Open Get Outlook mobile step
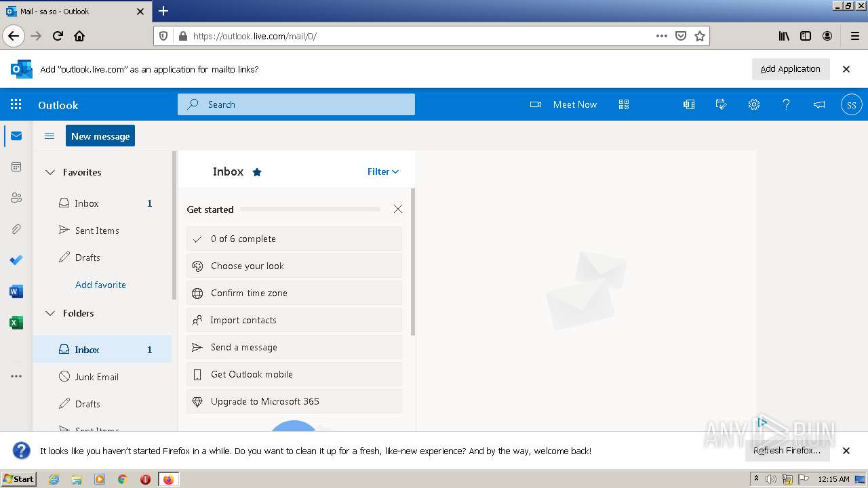Image resolution: width=868 pixels, height=488 pixels. pos(294,374)
